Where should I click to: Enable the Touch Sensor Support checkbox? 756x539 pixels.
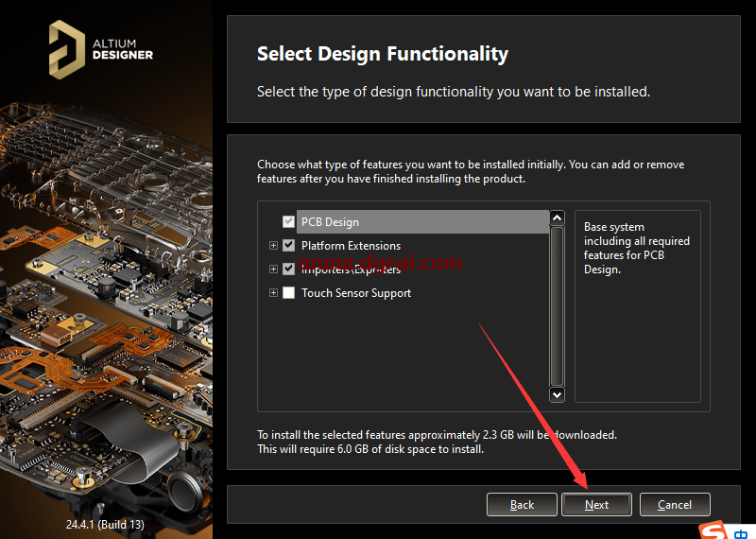[x=288, y=292]
